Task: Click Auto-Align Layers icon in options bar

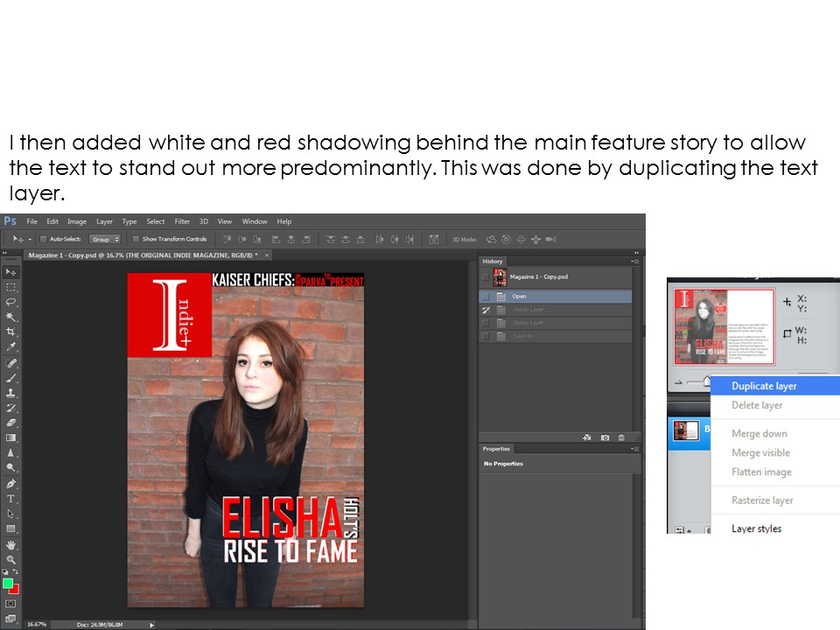Action: 434,239
